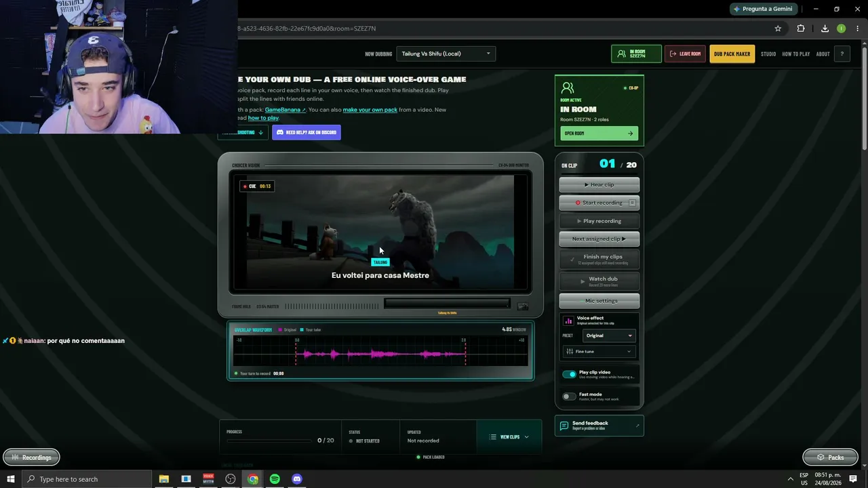Open the Packs button
This screenshot has width=868, height=488.
[x=829, y=457]
